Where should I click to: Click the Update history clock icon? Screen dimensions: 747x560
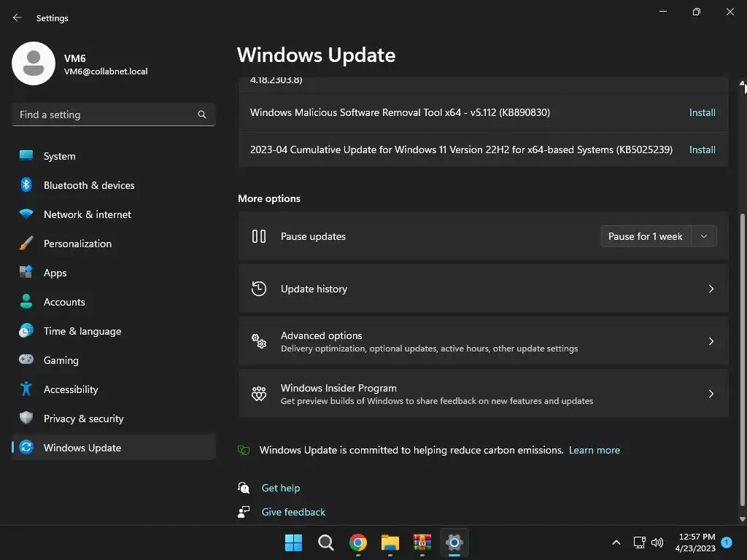pyautogui.click(x=259, y=289)
